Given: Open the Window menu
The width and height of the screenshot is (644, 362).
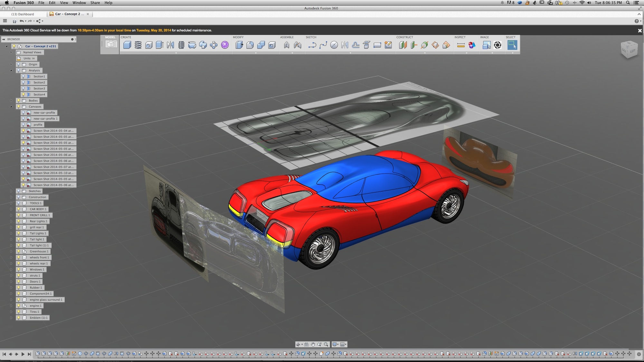Looking at the screenshot, I should [79, 3].
